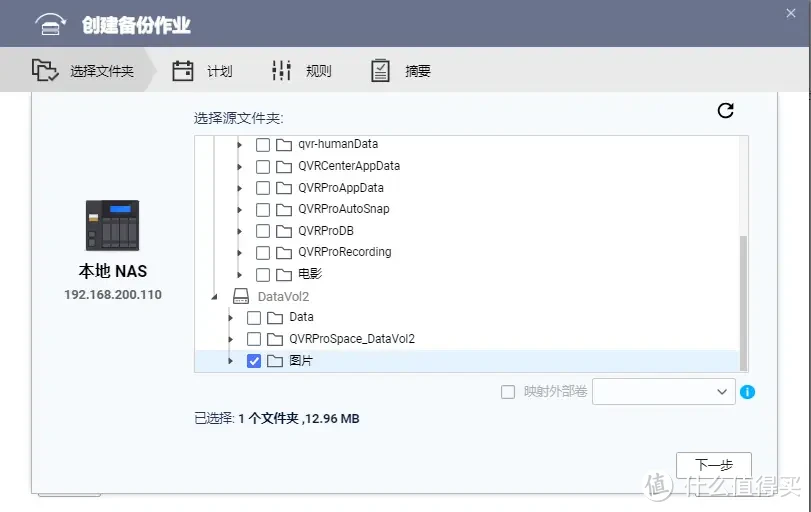
Task: Click the 计划 calendar icon
Action: pyautogui.click(x=183, y=71)
